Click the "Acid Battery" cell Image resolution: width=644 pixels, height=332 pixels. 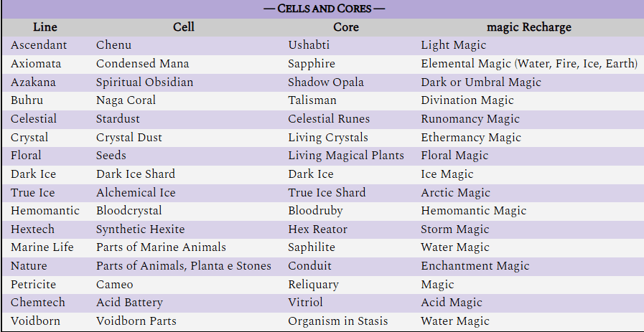[x=129, y=303]
